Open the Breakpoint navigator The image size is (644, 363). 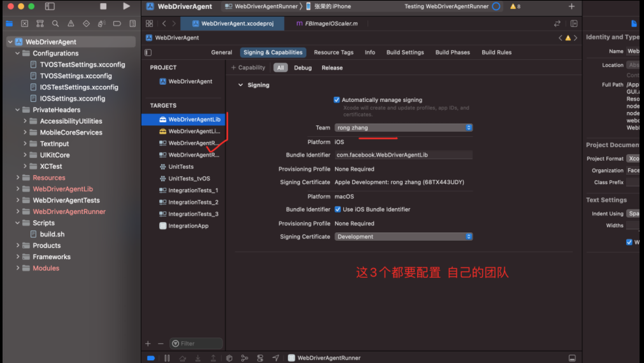pyautogui.click(x=117, y=24)
